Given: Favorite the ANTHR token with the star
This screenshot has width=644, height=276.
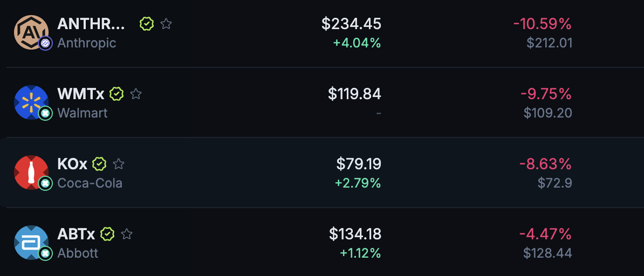Looking at the screenshot, I should pyautogui.click(x=166, y=24).
